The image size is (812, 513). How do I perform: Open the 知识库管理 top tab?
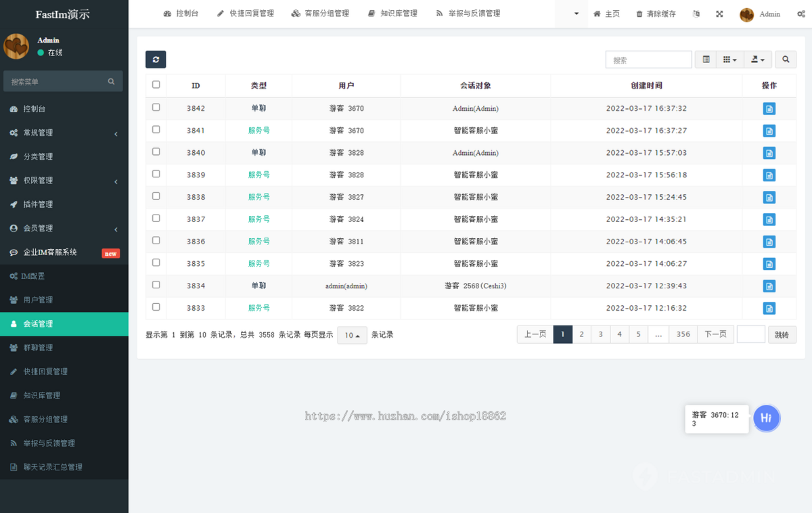click(x=392, y=14)
